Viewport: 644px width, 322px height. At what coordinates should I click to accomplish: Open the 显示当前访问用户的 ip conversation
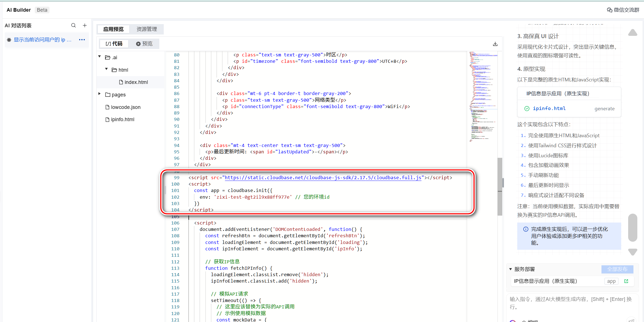click(43, 40)
